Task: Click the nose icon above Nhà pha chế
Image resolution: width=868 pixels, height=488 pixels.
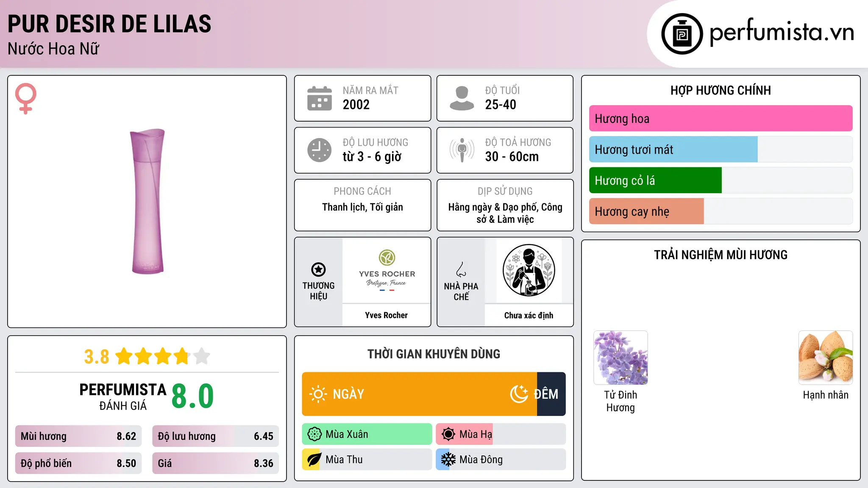Action: click(x=461, y=270)
